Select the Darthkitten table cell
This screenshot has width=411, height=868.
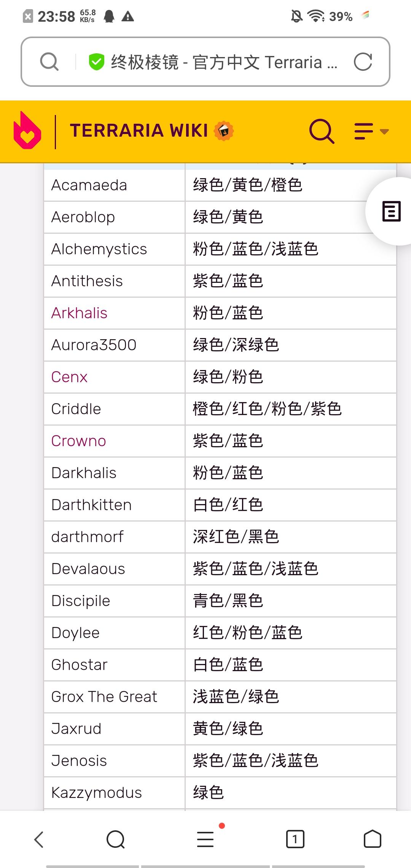(x=115, y=505)
